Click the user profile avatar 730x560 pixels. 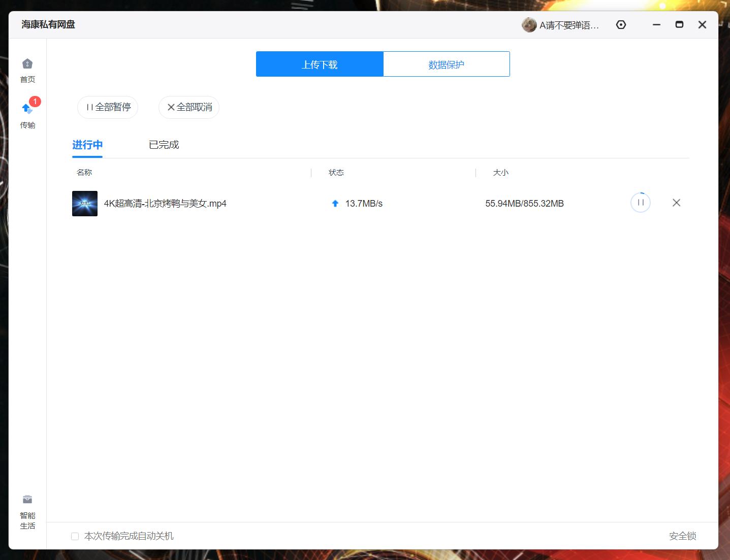(x=529, y=25)
